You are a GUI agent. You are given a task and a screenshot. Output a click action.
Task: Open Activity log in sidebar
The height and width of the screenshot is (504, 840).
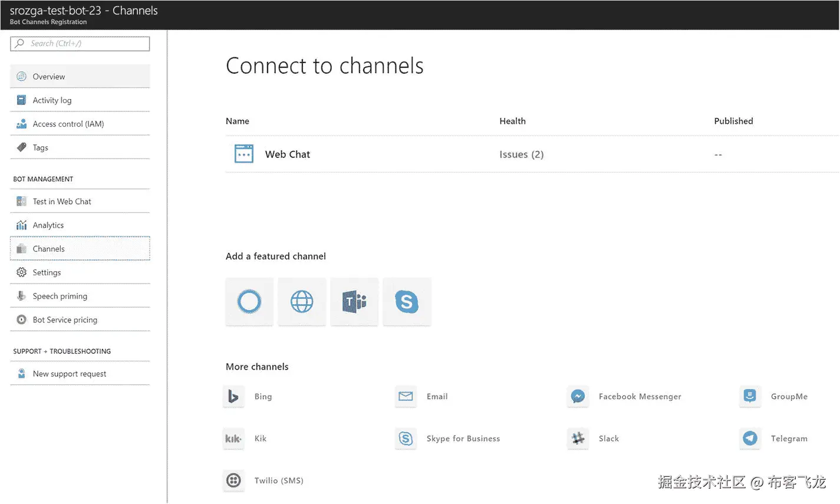52,100
